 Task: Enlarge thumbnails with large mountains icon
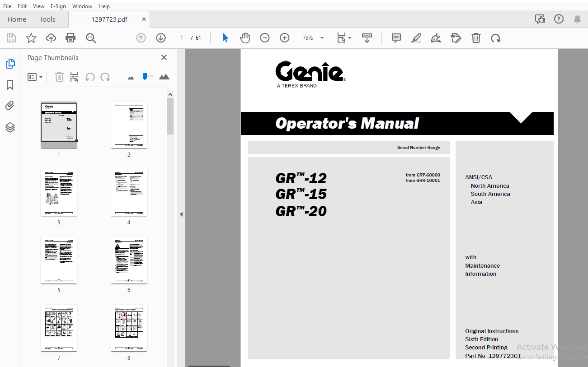pos(164,77)
